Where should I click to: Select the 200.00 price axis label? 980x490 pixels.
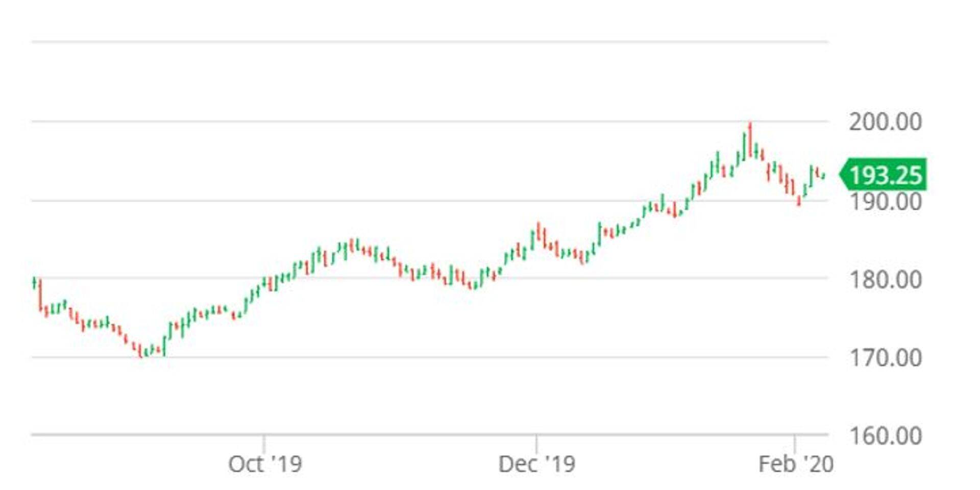[x=885, y=122]
